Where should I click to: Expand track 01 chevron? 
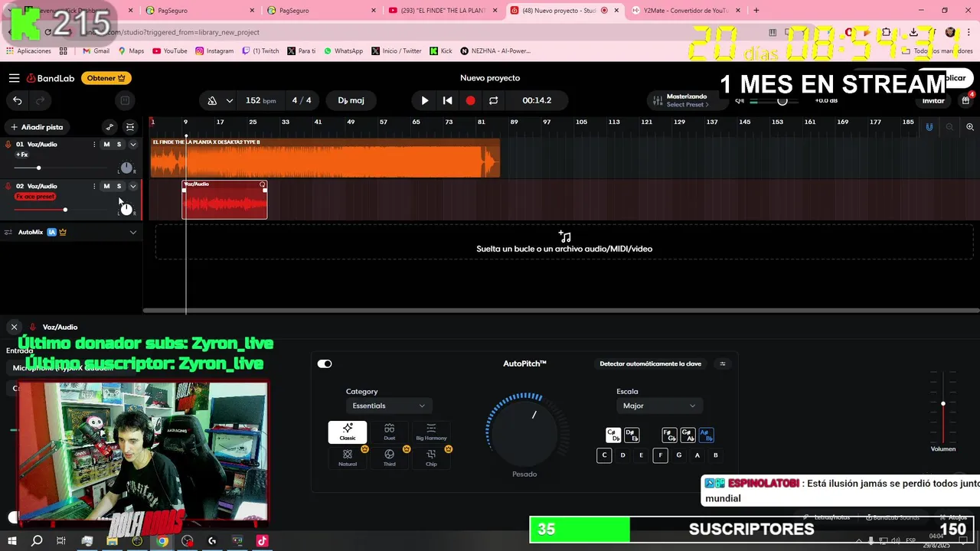[132, 144]
